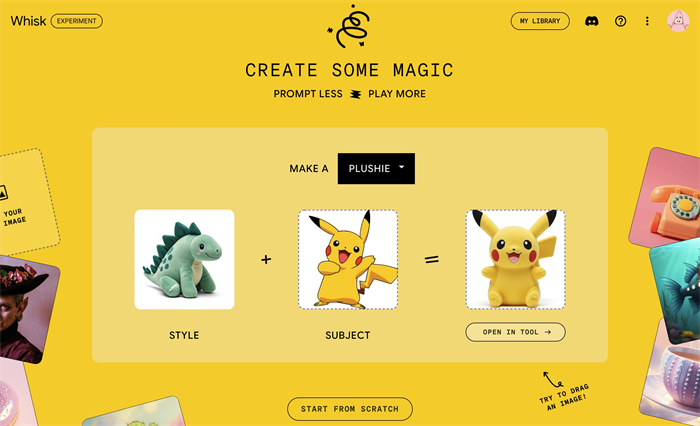Click the lightning icon between Prompt Less and Play More
Viewport: 700px width, 426px height.
pyautogui.click(x=355, y=94)
